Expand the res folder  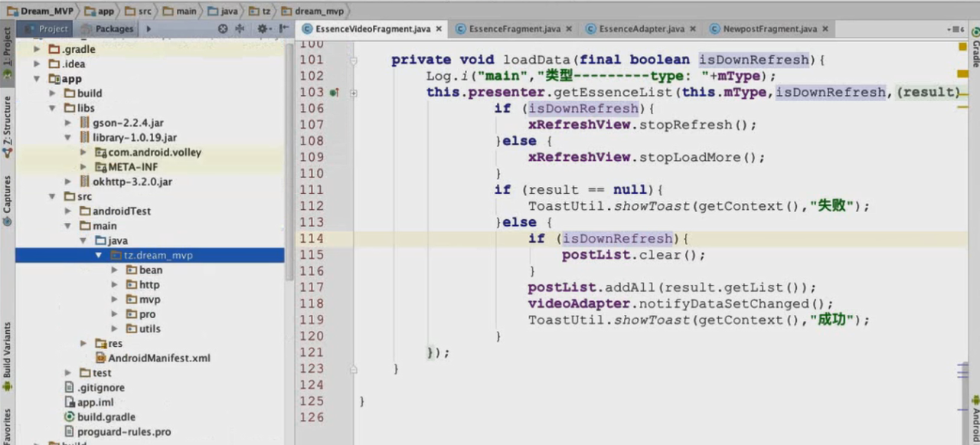pyautogui.click(x=84, y=343)
